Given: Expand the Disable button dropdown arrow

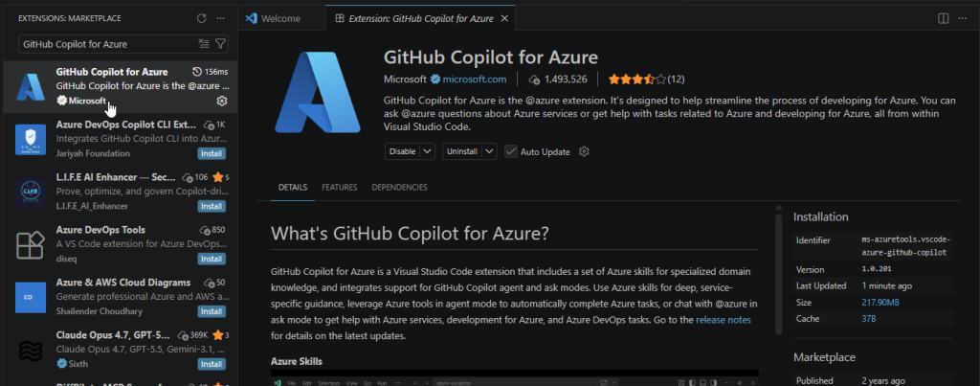Looking at the screenshot, I should 427,151.
